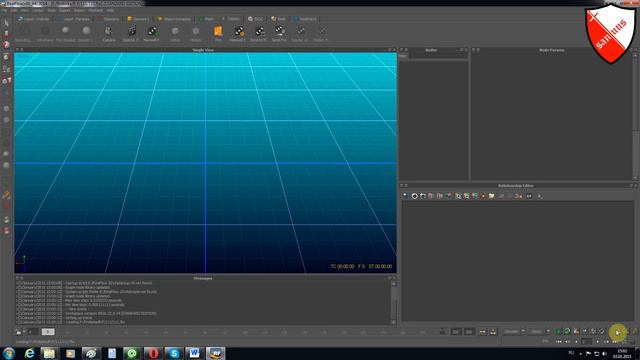Select the Bounding Box display icon

click(23, 31)
